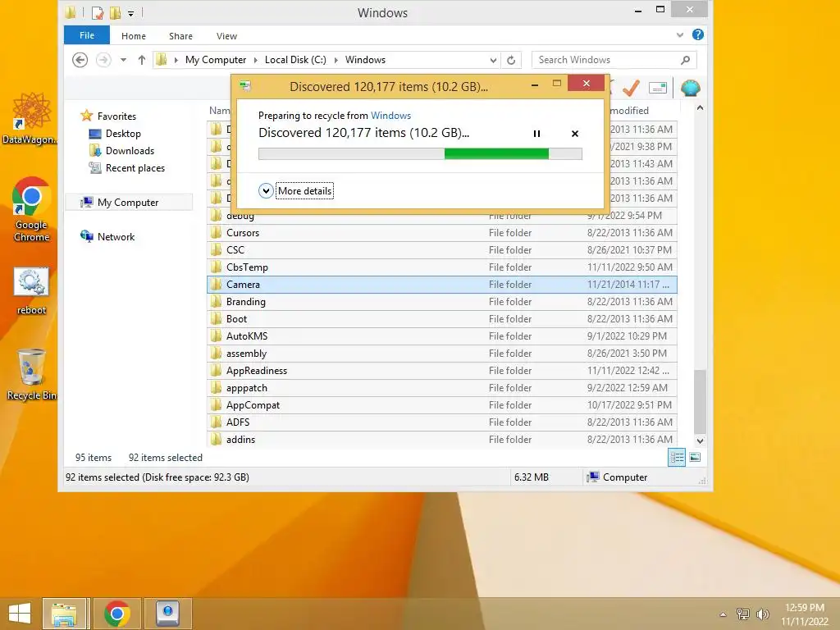
Task: Click the Windows Start button
Action: pos(20,614)
